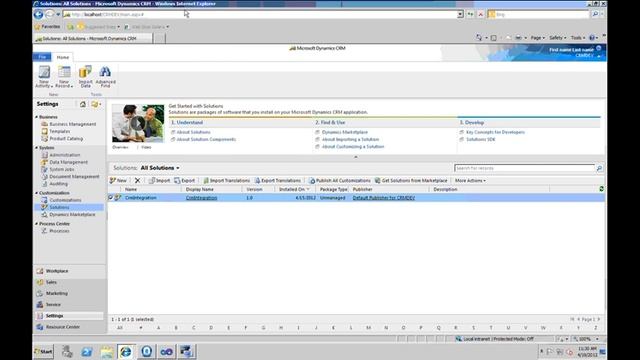Collapse the Process Center group

pyautogui.click(x=36, y=224)
